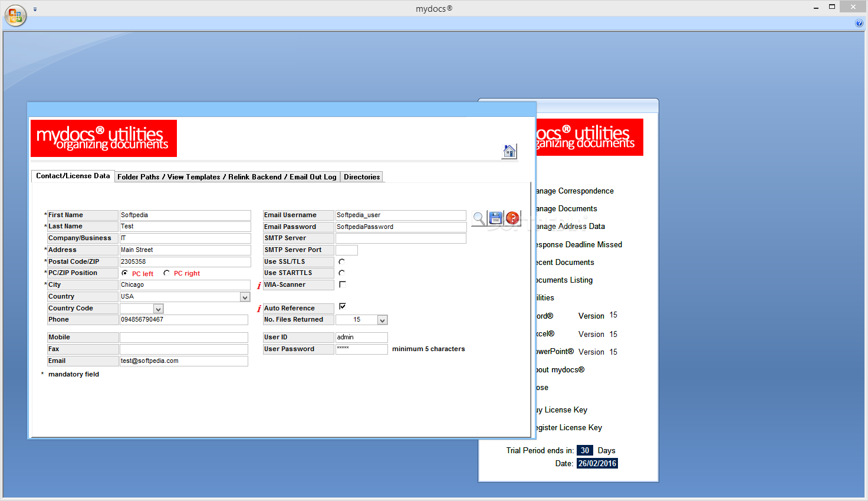Click the First Name input field
This screenshot has width=868, height=501.
185,215
